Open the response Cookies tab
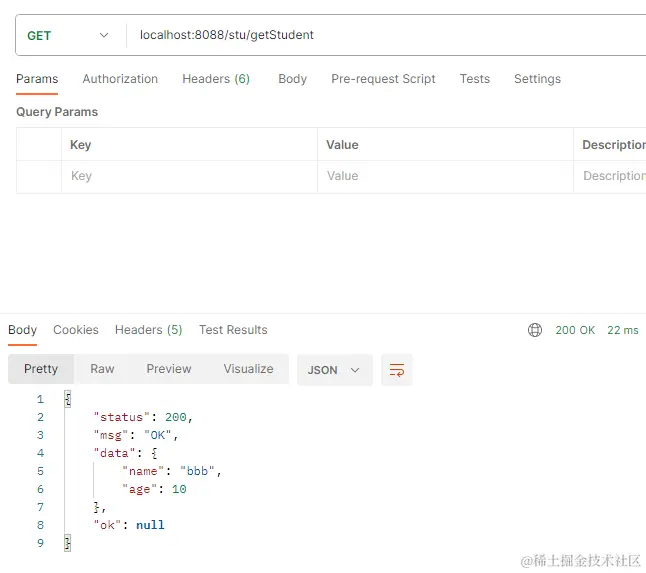 (76, 330)
